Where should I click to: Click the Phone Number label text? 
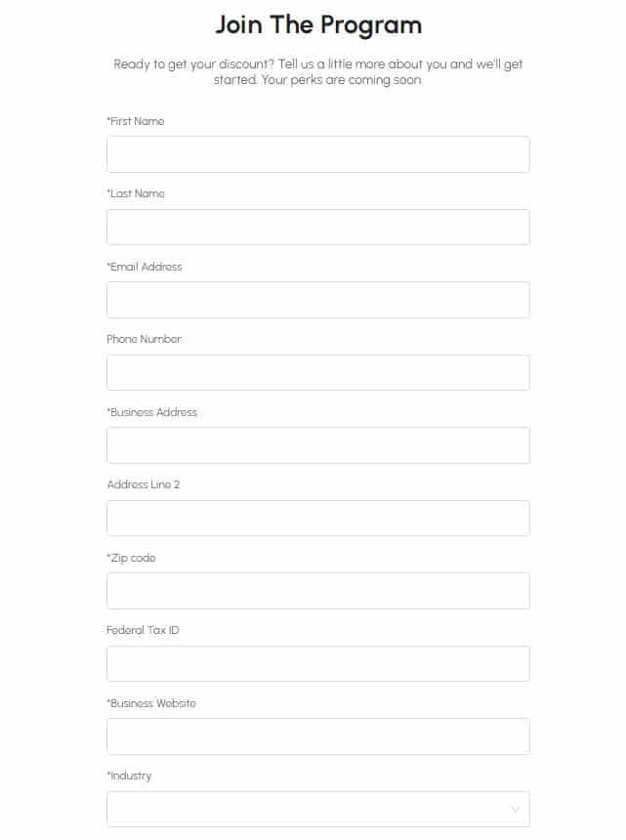[145, 339]
